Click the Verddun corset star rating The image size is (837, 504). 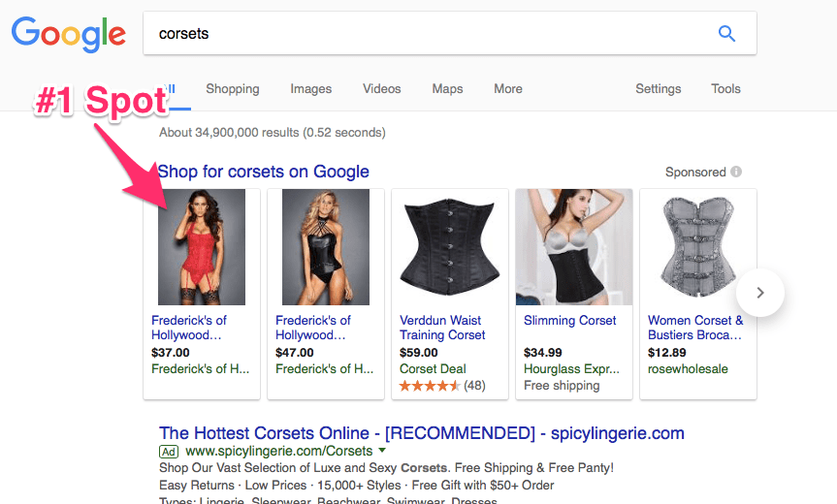(430, 386)
